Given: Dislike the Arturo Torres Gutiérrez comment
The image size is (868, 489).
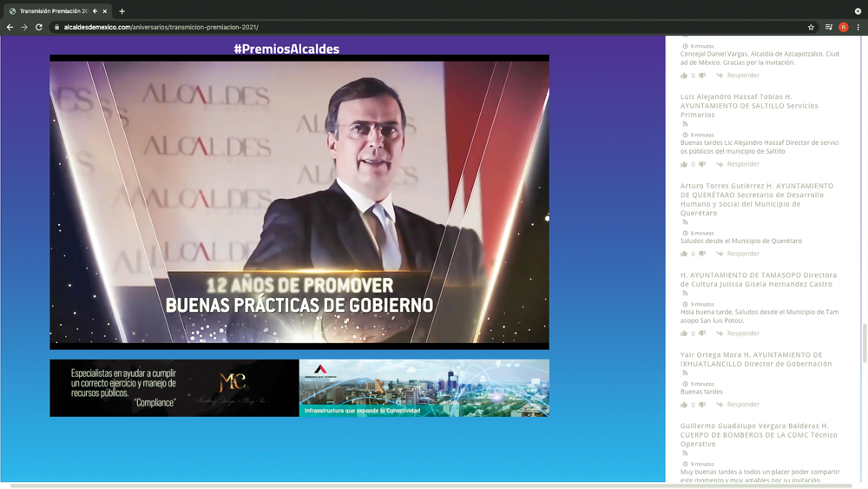Looking at the screenshot, I should [x=702, y=254].
